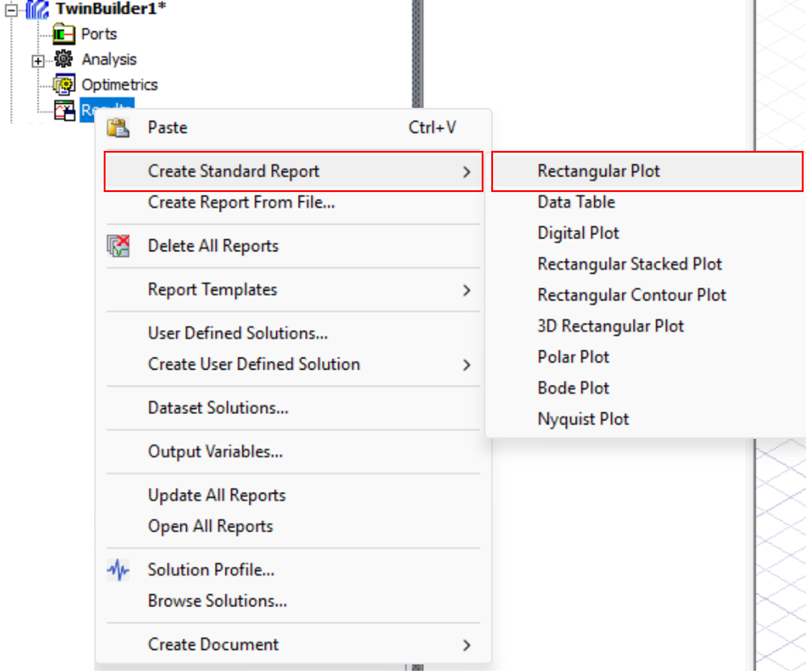Select the Ports tree item

click(99, 34)
